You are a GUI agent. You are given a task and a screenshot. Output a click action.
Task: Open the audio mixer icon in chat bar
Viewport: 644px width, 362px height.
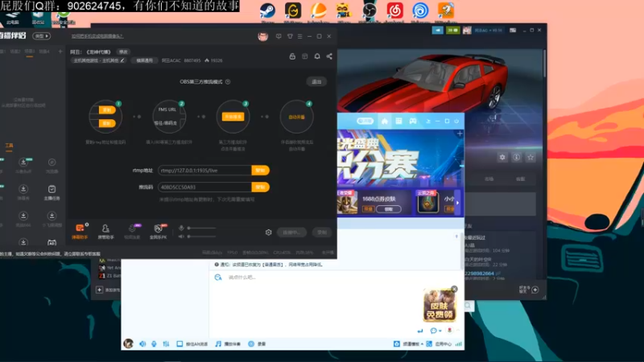tap(166, 344)
